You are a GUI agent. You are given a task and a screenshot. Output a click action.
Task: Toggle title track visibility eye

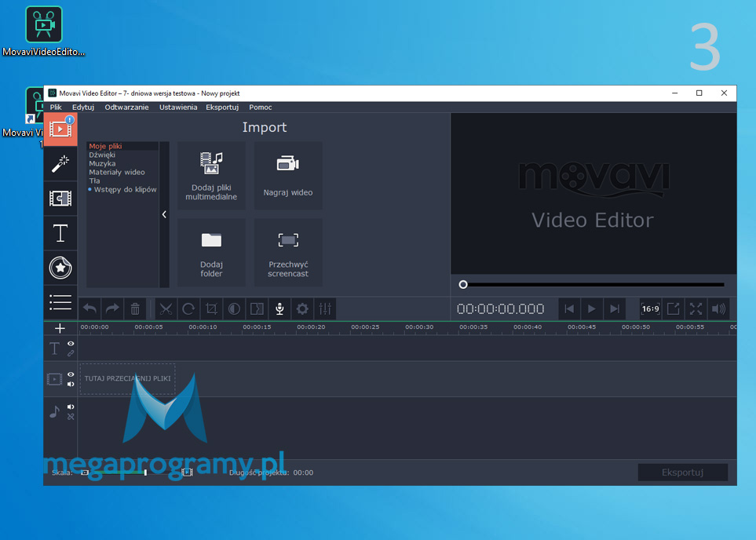(71, 343)
